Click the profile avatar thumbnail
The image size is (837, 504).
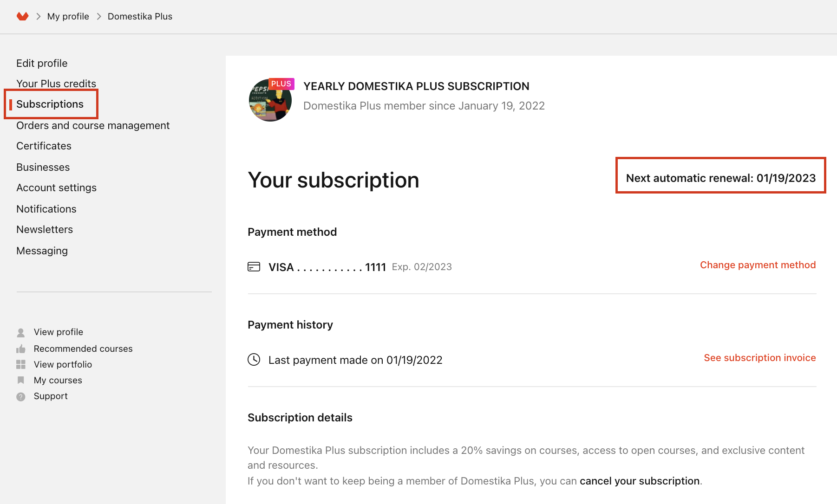270,100
